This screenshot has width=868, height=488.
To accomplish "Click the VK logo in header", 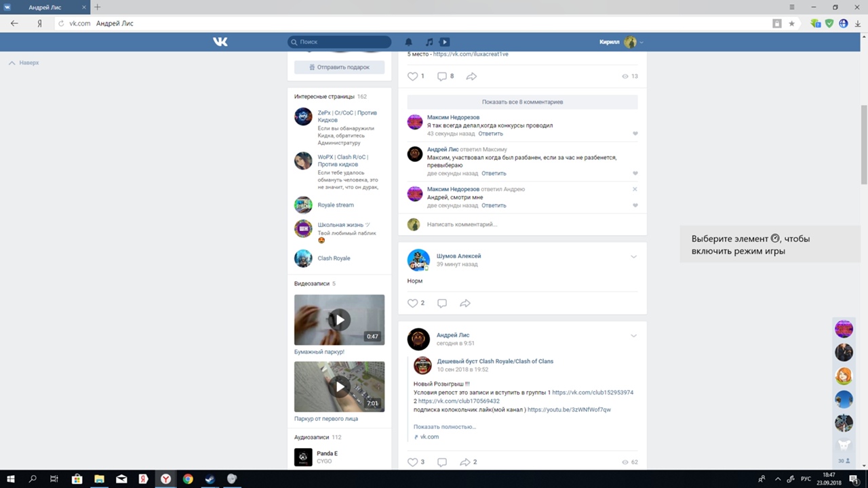I will 220,42.
